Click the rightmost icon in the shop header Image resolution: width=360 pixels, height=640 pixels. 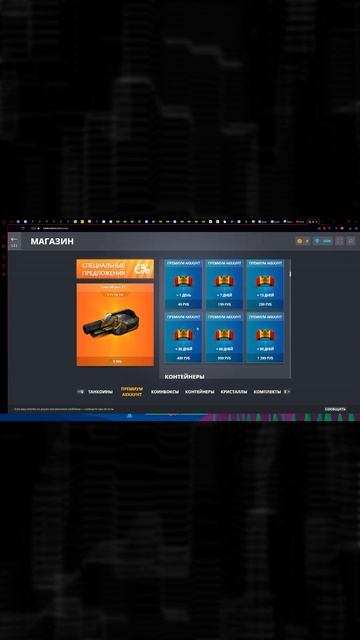point(351,241)
